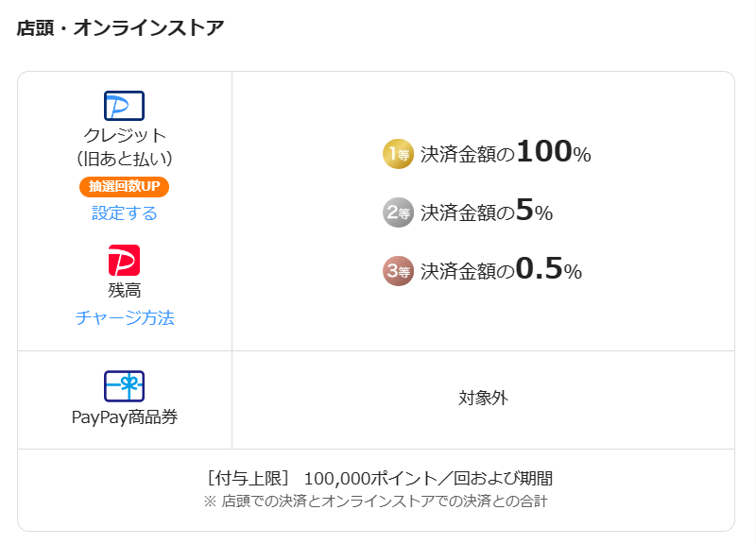Viewport: 756px width, 544px height.
Task: Click the 残高 label text
Action: tap(124, 291)
